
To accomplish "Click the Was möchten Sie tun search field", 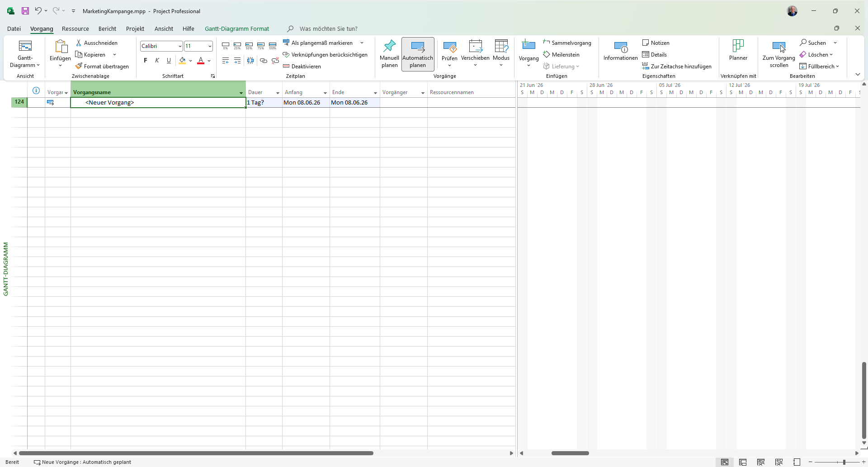I will [328, 29].
